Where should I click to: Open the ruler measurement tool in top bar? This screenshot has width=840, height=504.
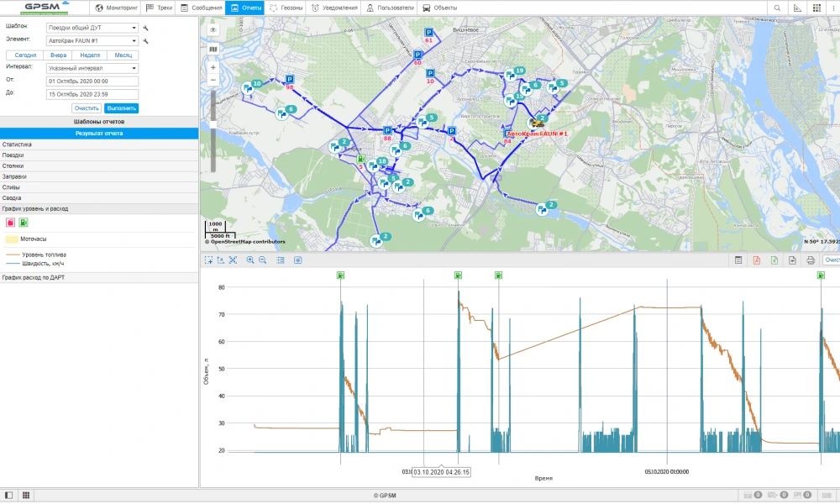click(797, 8)
